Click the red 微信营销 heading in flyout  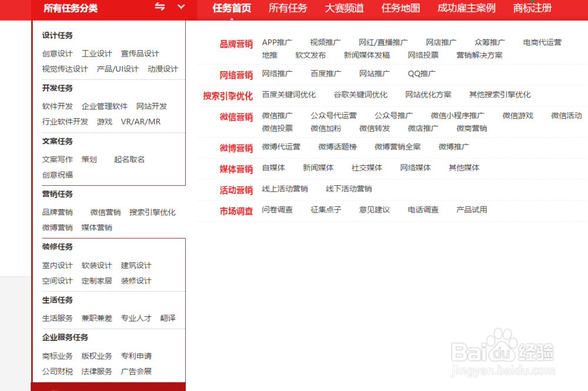click(x=236, y=118)
